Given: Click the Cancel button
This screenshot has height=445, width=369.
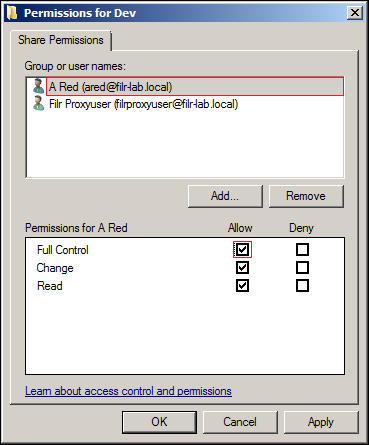Looking at the screenshot, I should point(240,422).
